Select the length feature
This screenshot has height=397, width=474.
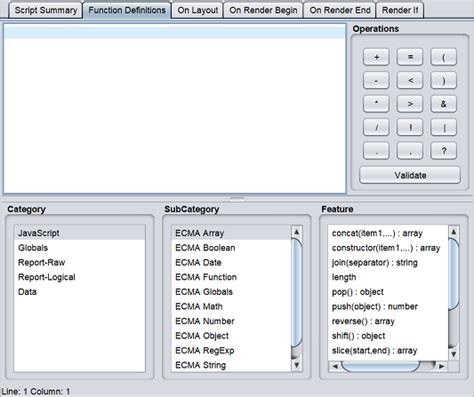click(x=388, y=277)
